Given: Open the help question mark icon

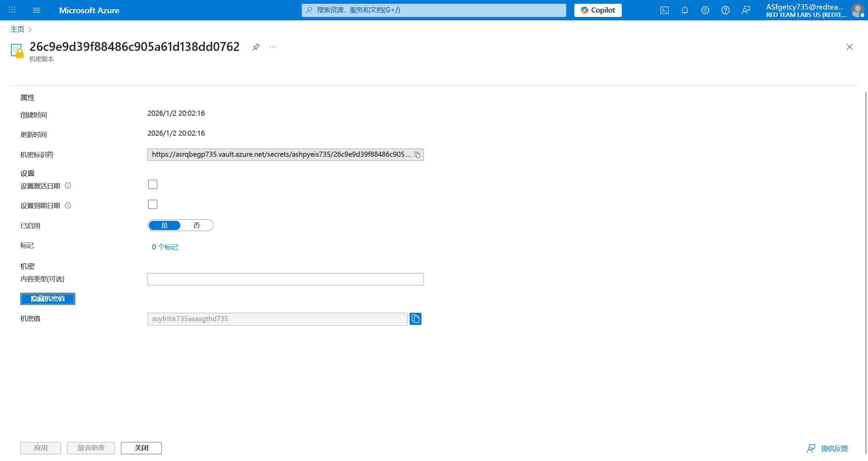Looking at the screenshot, I should pyautogui.click(x=725, y=10).
